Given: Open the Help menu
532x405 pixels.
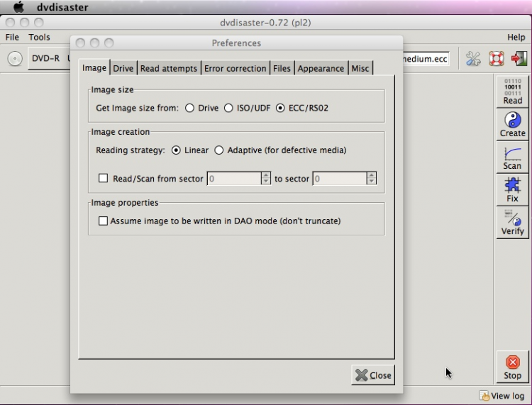Looking at the screenshot, I should [516, 37].
